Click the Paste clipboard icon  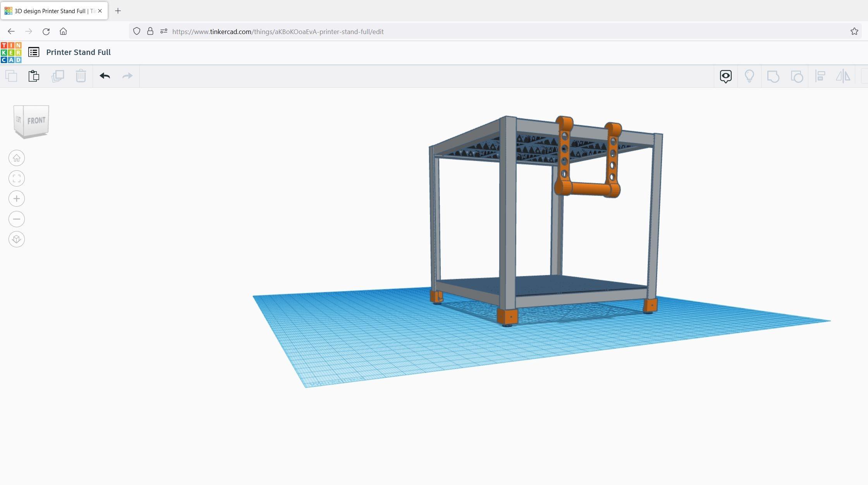coord(34,76)
